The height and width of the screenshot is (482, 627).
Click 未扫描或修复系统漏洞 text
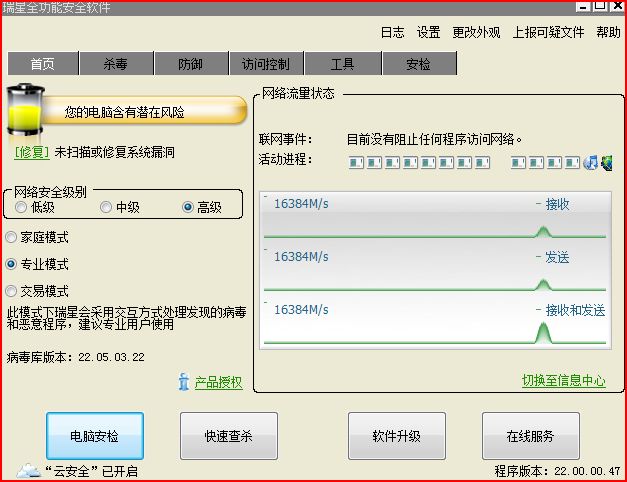pyautogui.click(x=114, y=152)
